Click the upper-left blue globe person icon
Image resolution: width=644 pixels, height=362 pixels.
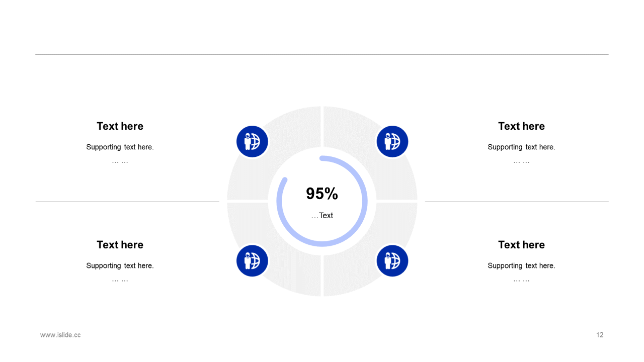252,141
